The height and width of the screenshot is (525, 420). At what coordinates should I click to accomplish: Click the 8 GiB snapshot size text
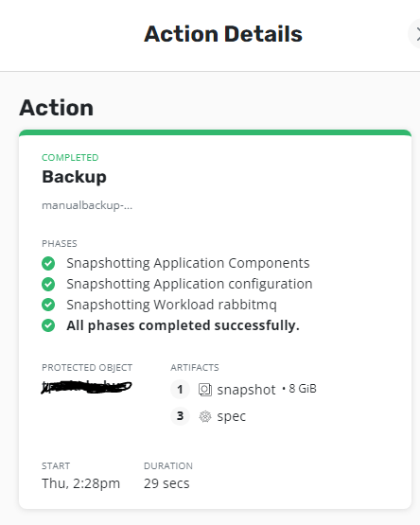303,389
